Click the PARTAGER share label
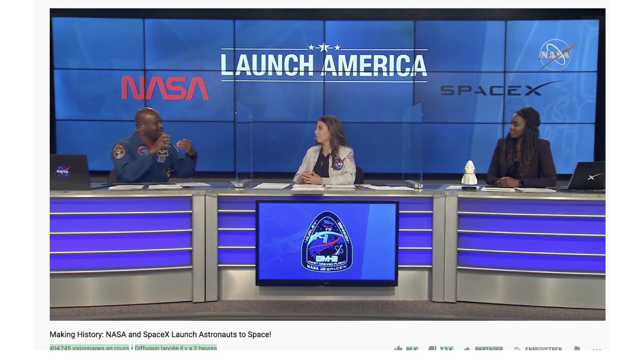 489,349
